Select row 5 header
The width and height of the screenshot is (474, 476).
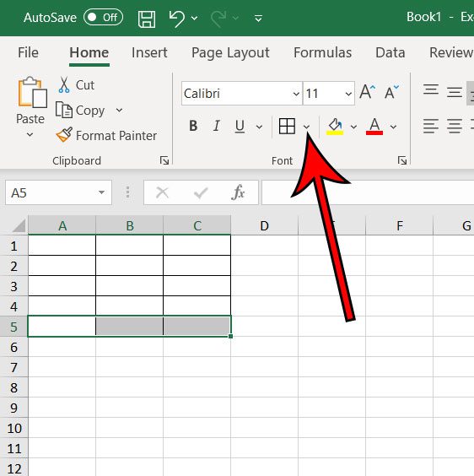13,327
